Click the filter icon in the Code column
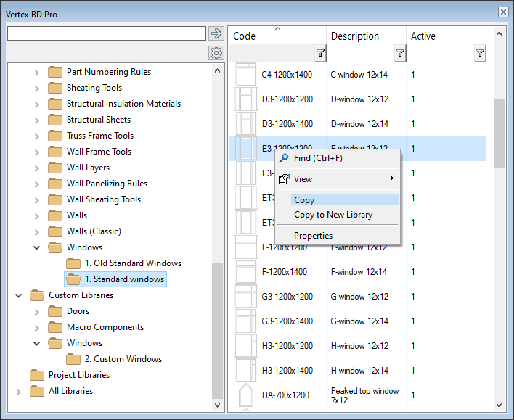The image size is (514, 420). pyautogui.click(x=320, y=53)
